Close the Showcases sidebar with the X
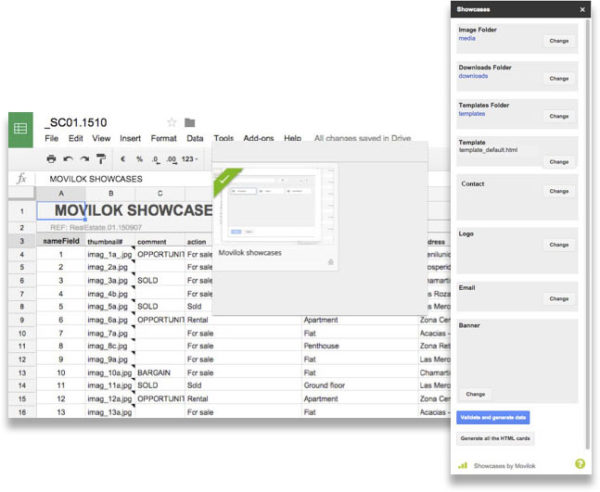This screenshot has width=600, height=492. click(582, 10)
